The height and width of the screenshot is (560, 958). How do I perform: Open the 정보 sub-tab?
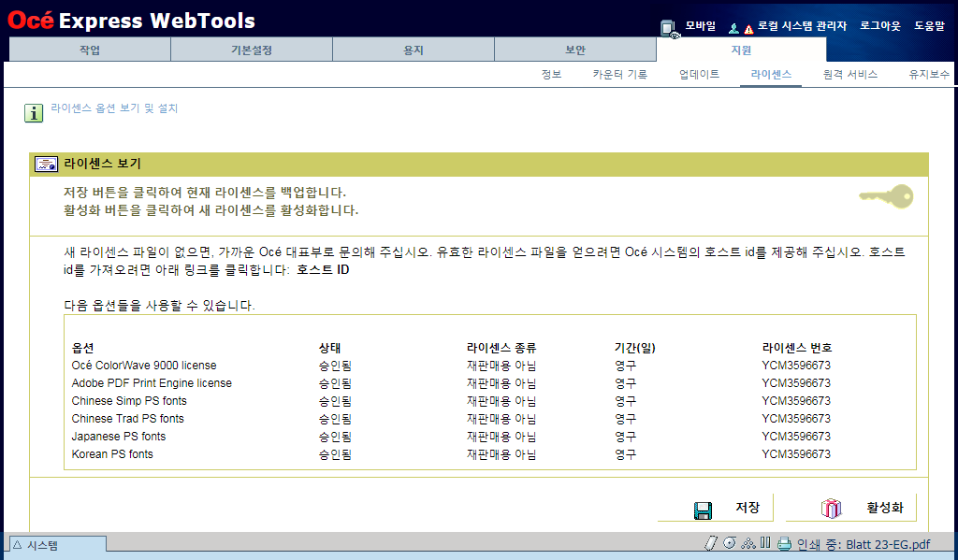point(551,75)
